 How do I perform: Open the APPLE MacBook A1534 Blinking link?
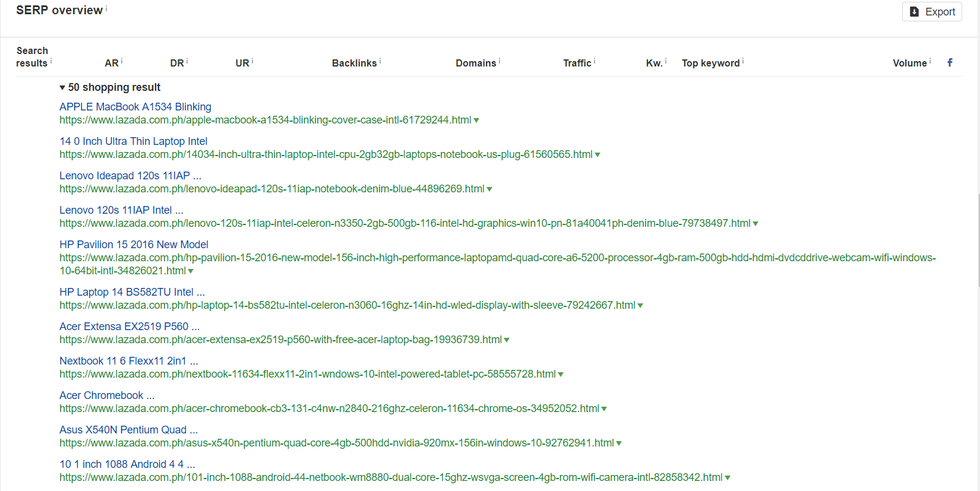pyautogui.click(x=135, y=107)
